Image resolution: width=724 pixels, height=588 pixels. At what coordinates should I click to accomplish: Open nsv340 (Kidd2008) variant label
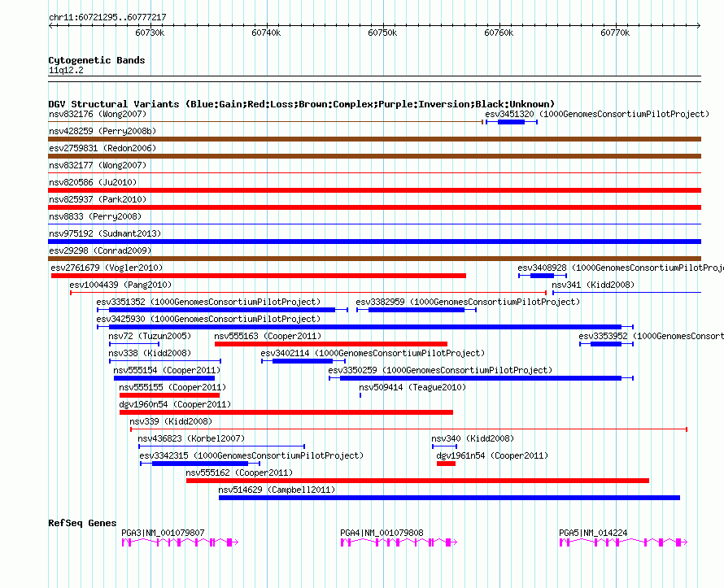tap(473, 438)
